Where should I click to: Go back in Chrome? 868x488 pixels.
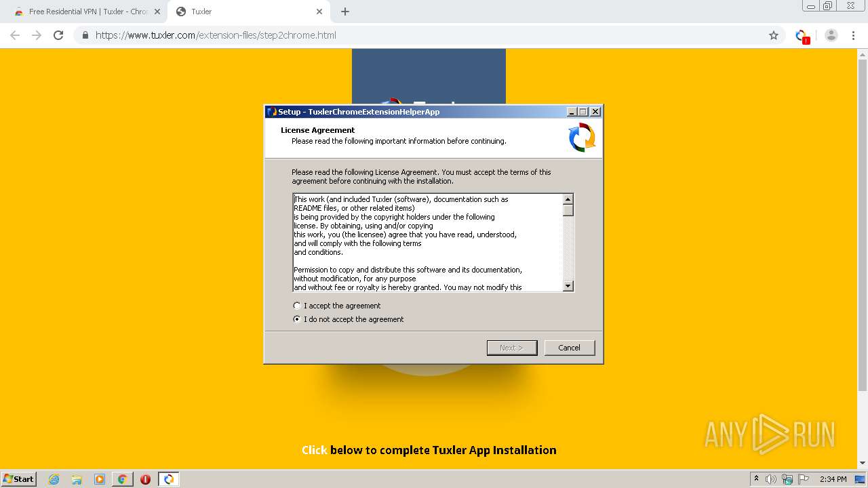[15, 35]
